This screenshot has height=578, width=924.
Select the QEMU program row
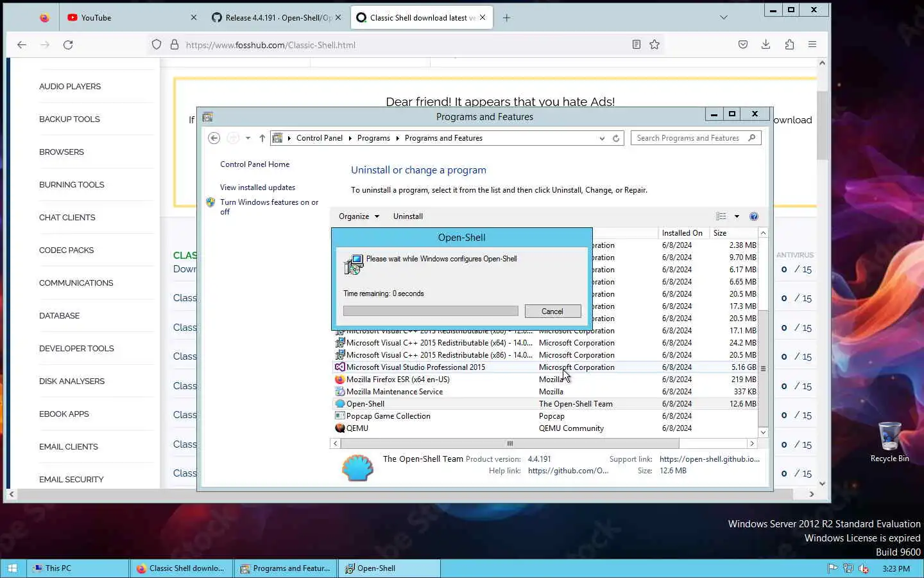545,428
